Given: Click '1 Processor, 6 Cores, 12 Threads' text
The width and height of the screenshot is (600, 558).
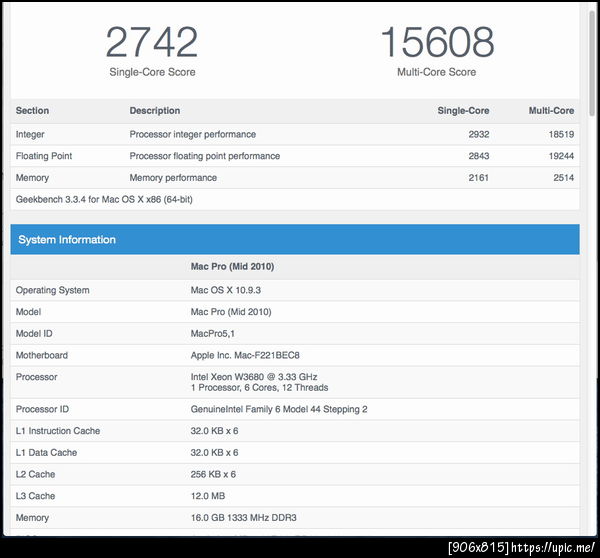Looking at the screenshot, I should click(x=259, y=388).
